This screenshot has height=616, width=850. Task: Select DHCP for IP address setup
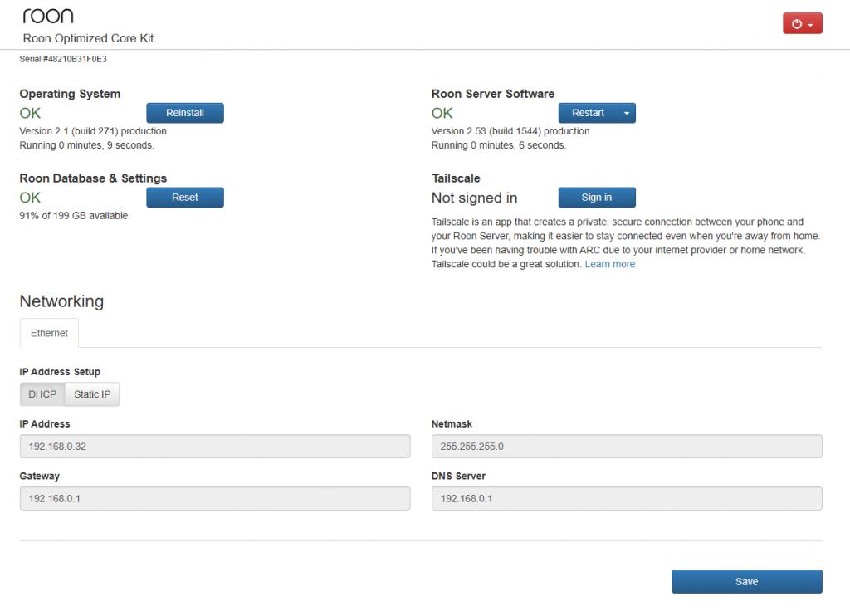pyautogui.click(x=42, y=394)
